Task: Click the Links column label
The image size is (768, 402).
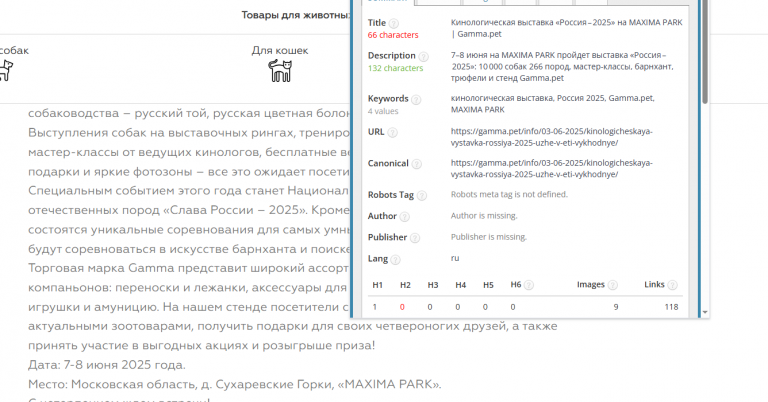Action: point(654,284)
